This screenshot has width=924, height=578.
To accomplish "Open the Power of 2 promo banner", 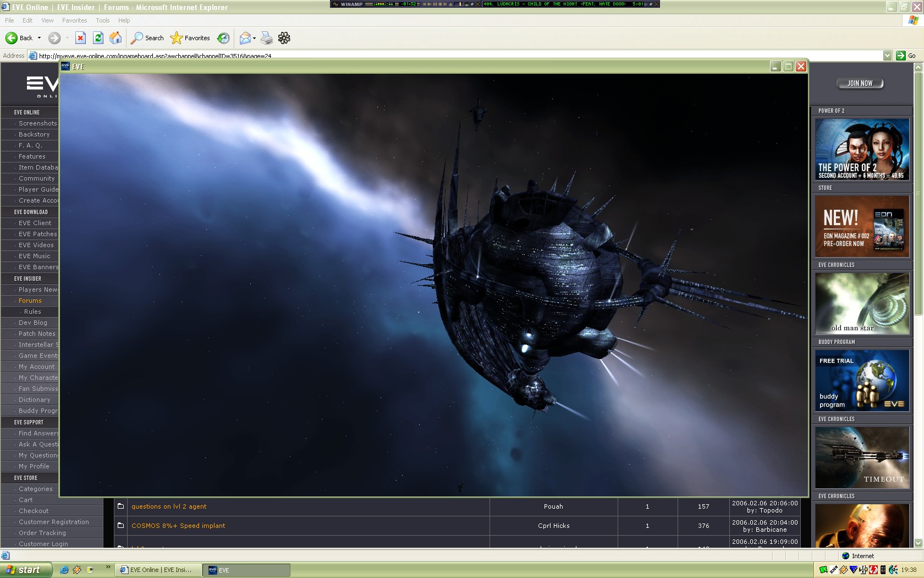I will pos(862,149).
